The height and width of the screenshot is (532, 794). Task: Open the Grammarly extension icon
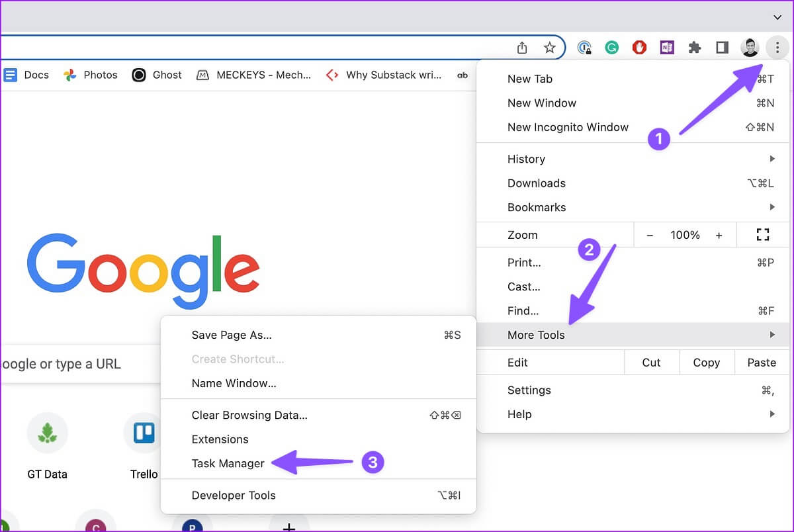click(612, 48)
